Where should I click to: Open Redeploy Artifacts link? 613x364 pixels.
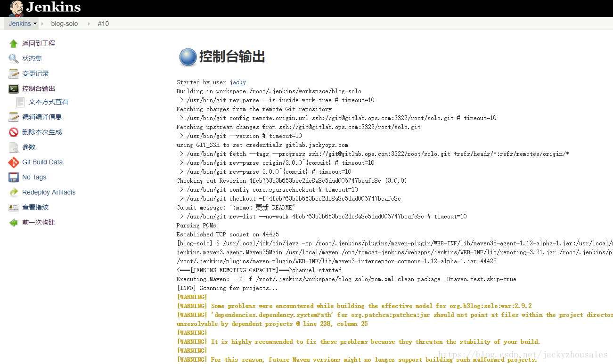(49, 192)
